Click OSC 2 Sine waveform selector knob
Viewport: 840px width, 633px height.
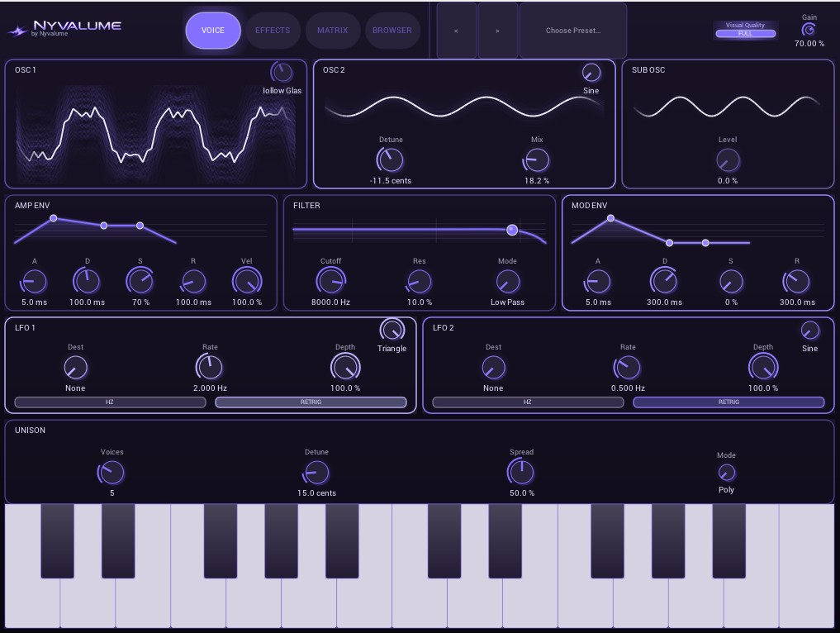tap(591, 73)
